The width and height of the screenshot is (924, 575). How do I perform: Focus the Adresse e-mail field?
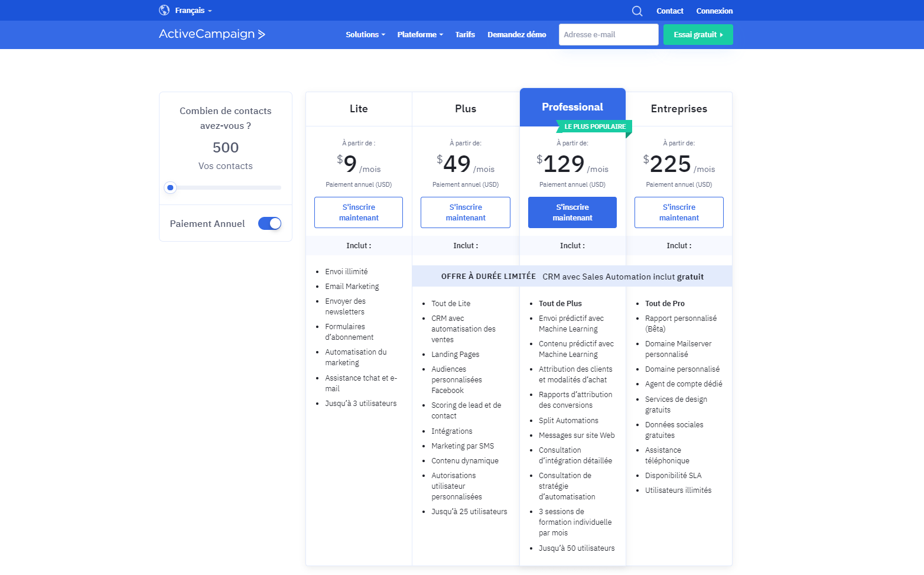[x=609, y=34]
